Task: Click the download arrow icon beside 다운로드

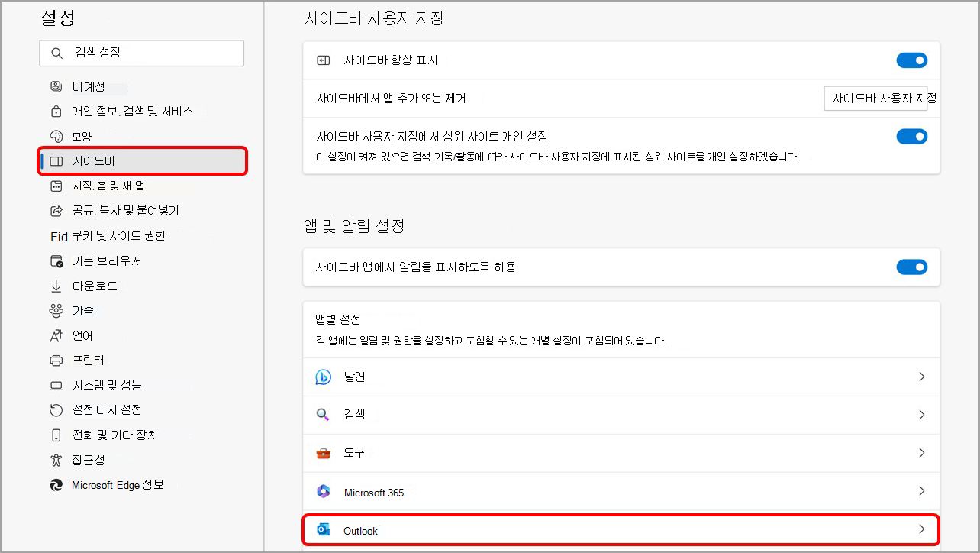Action: tap(56, 286)
